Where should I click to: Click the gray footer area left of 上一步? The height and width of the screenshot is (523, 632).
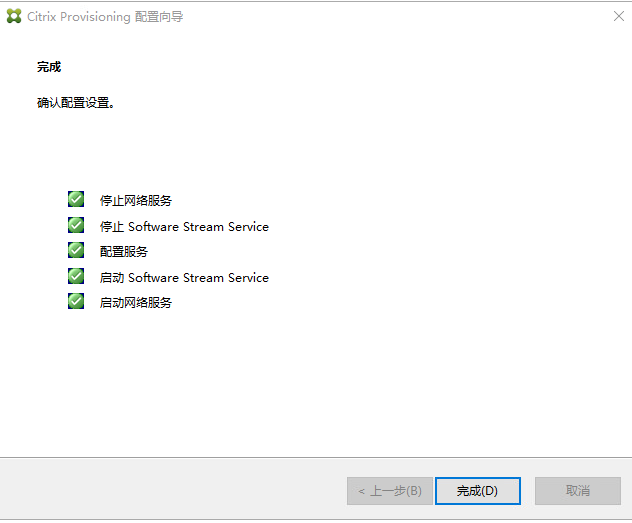(170, 491)
